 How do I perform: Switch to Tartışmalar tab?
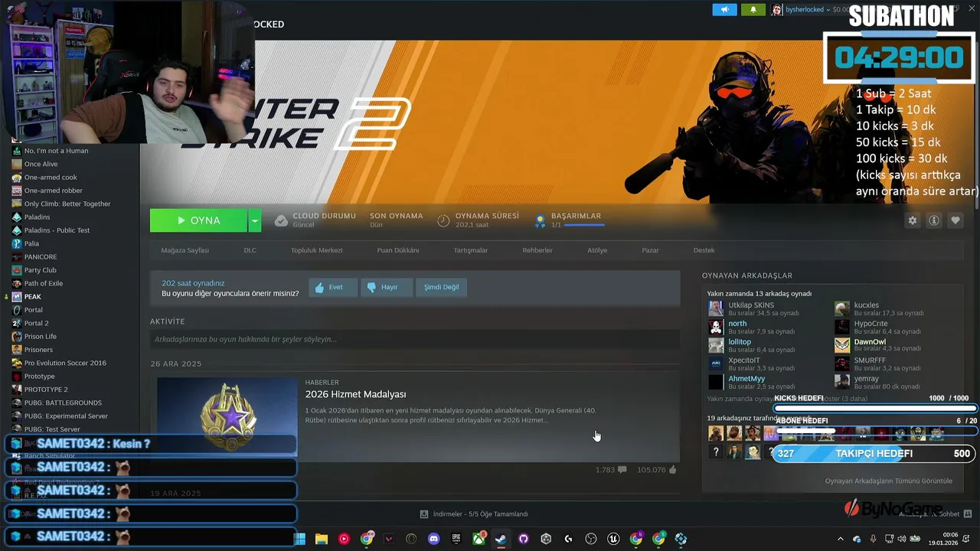(x=470, y=250)
